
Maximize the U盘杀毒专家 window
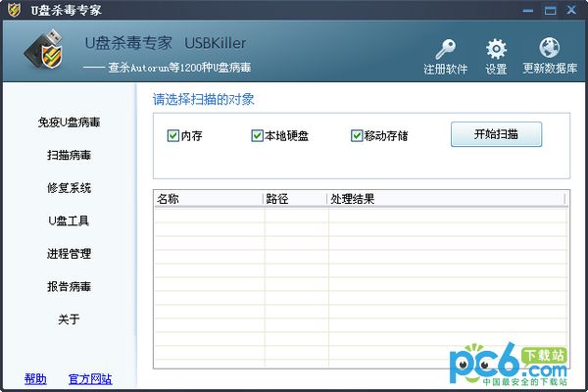click(x=550, y=10)
